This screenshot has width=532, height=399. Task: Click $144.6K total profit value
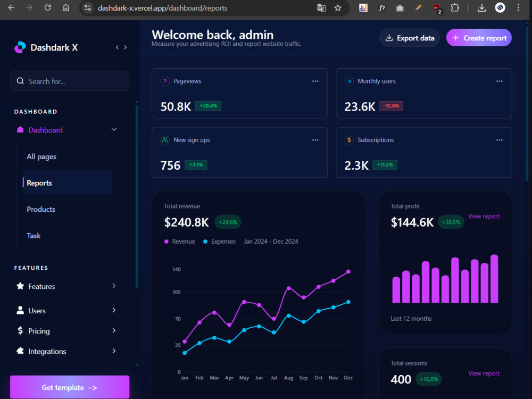[412, 222]
